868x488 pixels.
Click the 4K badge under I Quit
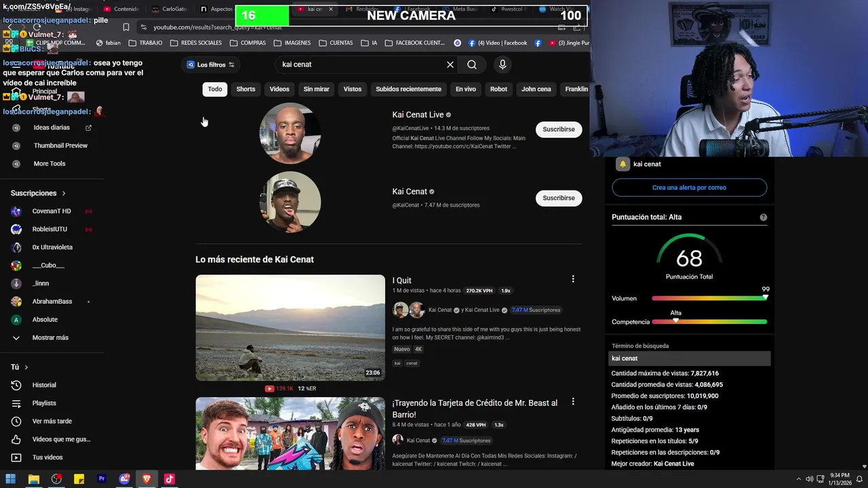418,349
